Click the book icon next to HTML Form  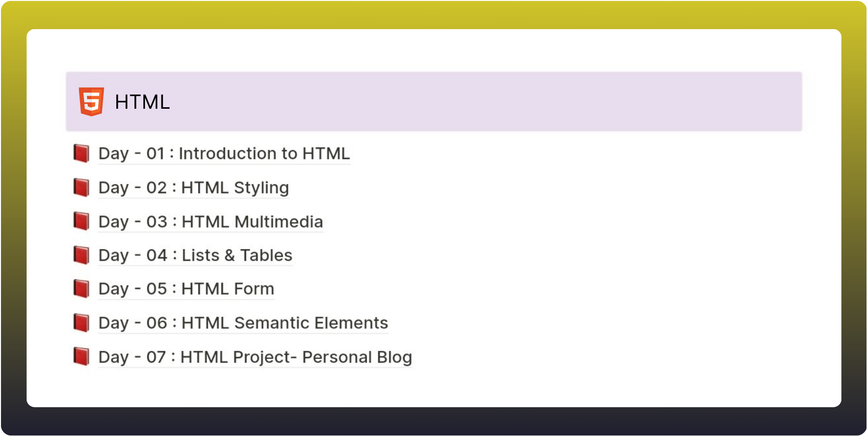82,289
